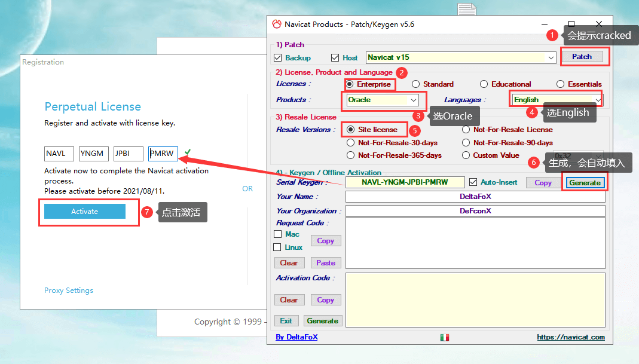The image size is (639, 364).
Task: Select the Not-For-Resale License option
Action: (466, 130)
